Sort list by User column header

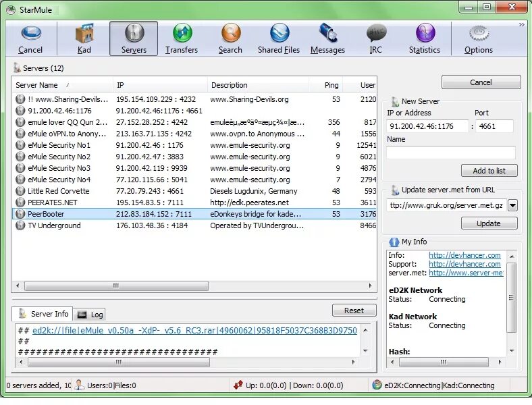pos(360,85)
